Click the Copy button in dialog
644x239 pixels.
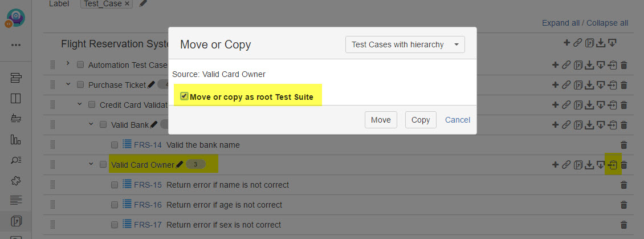point(421,120)
